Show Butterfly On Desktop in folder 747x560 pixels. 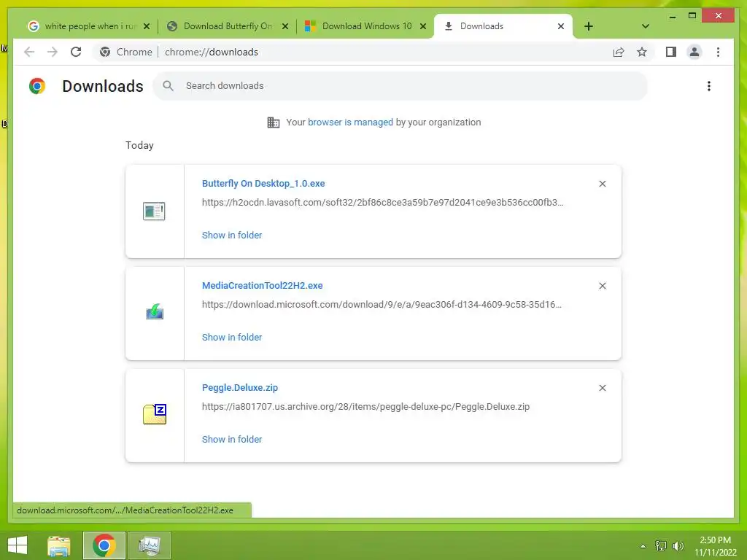point(231,235)
